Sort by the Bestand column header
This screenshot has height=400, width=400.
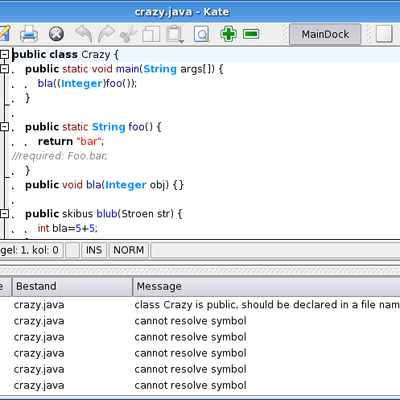[x=72, y=286]
